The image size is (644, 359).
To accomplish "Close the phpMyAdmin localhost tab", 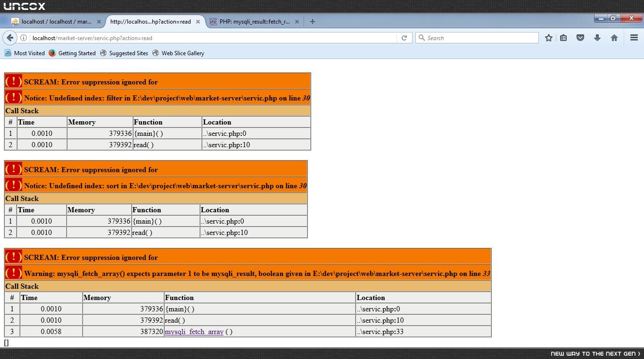I will [99, 21].
